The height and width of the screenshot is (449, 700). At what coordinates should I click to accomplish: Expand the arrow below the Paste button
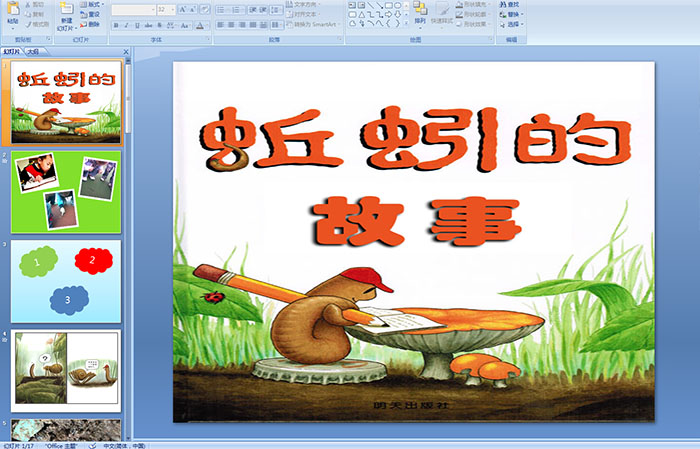(x=13, y=29)
